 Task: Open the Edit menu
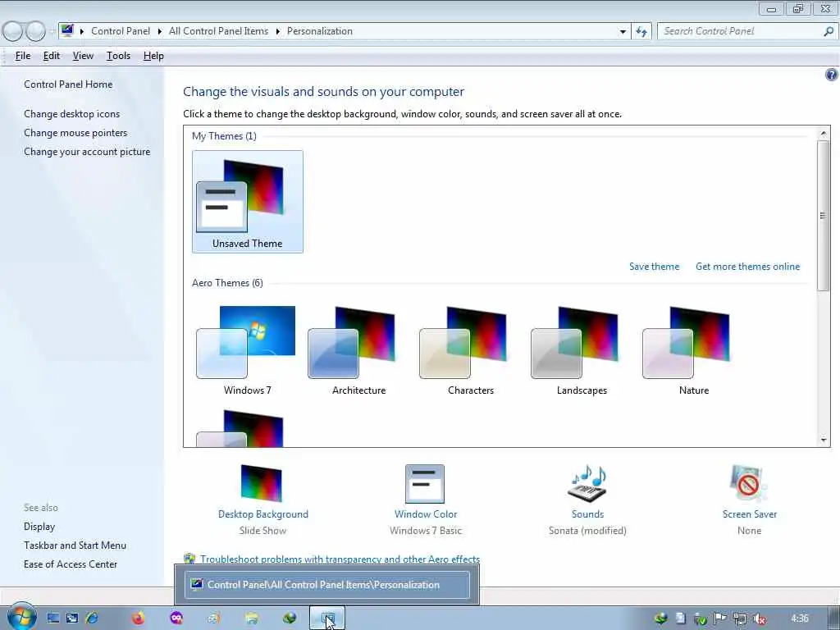pyautogui.click(x=52, y=56)
